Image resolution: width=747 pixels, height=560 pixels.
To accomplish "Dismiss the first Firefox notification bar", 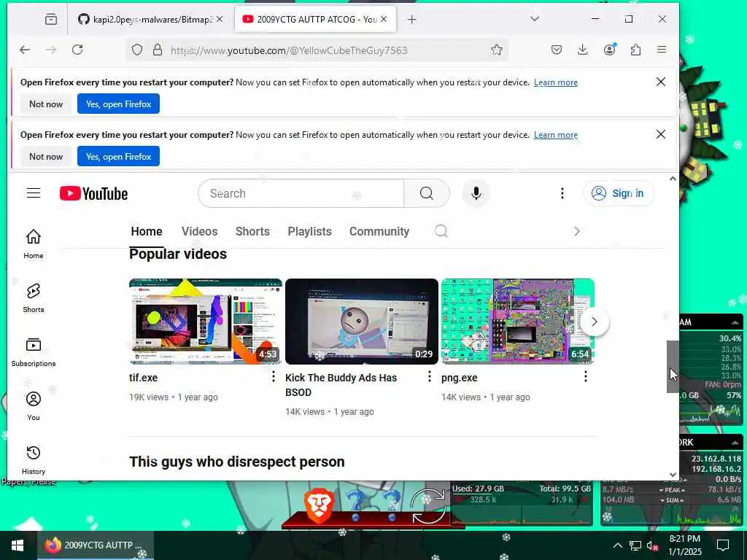I will click(x=661, y=82).
